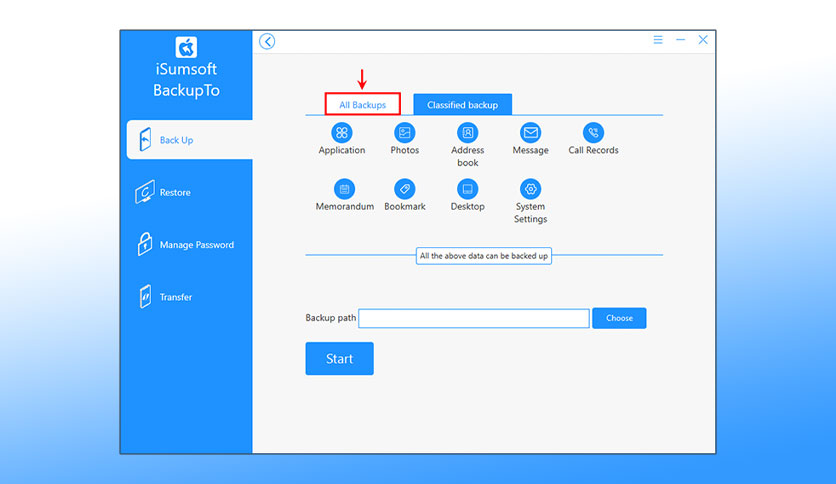Go back using the circled arrow
Screen dimensions: 836x484
pos(267,41)
